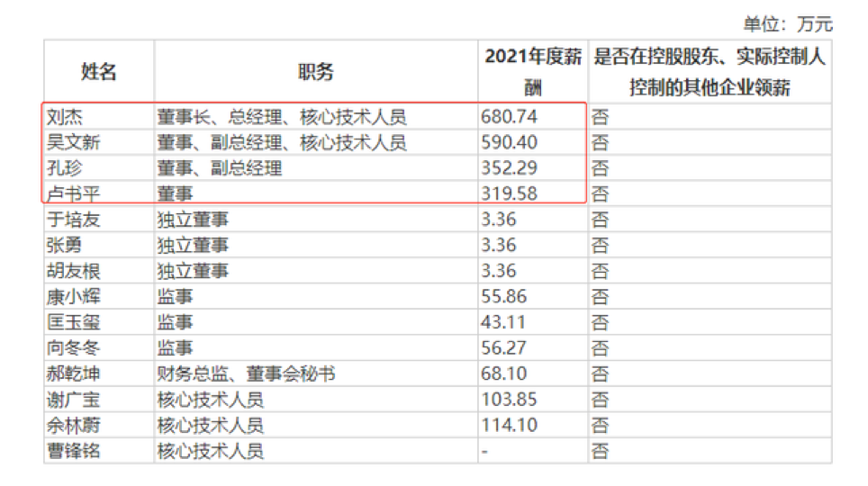This screenshot has width=868, height=486.
Task: Click the name 于培友
Action: coord(74,220)
